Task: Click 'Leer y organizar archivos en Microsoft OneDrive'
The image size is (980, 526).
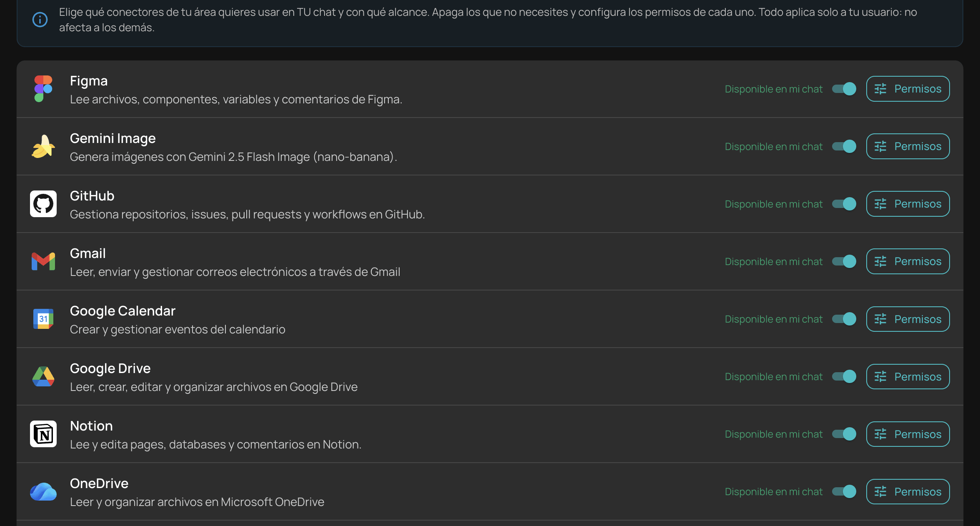Action: (197, 502)
